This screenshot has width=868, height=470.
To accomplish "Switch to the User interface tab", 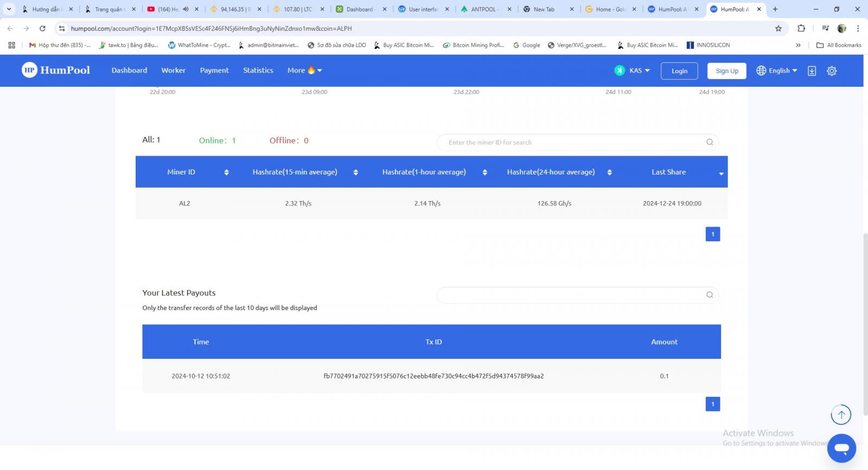I will tap(424, 9).
